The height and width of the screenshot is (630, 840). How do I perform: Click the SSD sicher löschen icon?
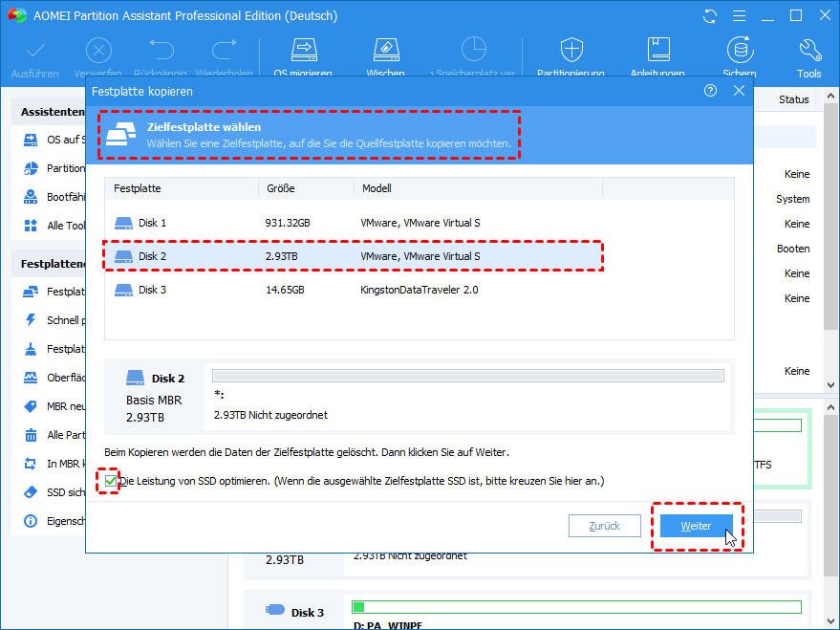tap(31, 491)
